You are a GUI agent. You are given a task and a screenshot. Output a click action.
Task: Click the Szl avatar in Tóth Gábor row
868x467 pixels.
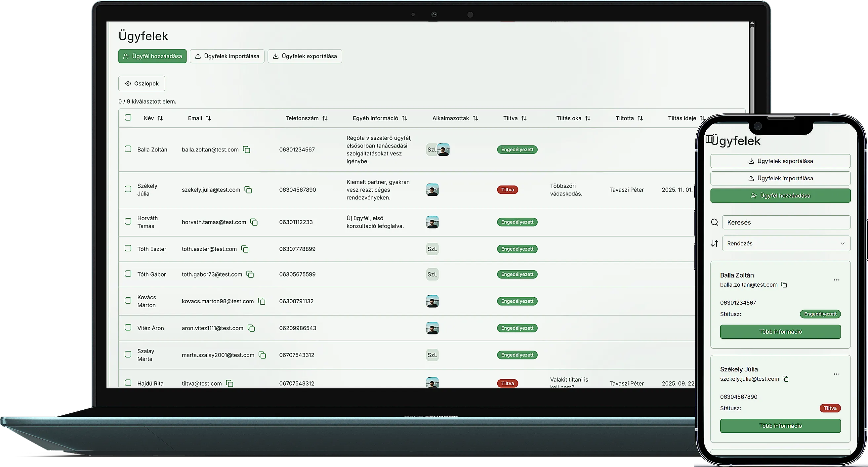pos(432,274)
